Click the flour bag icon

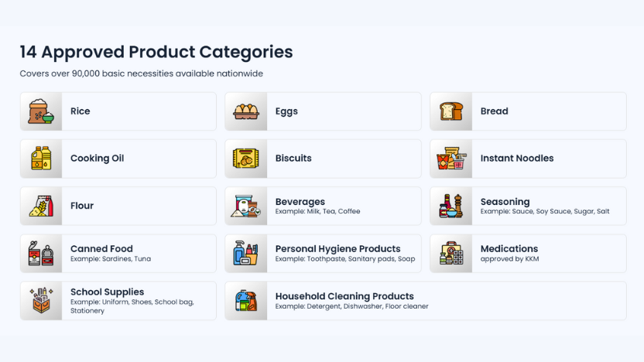click(x=41, y=206)
